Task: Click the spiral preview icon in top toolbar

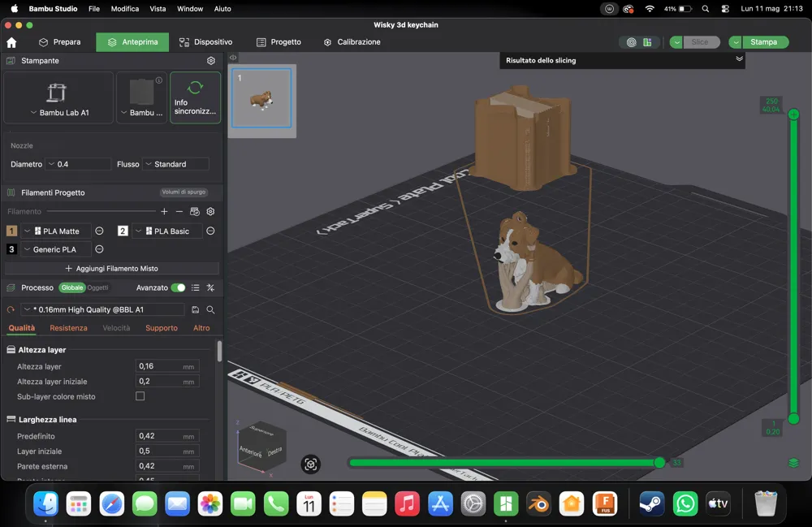Action: coord(631,42)
